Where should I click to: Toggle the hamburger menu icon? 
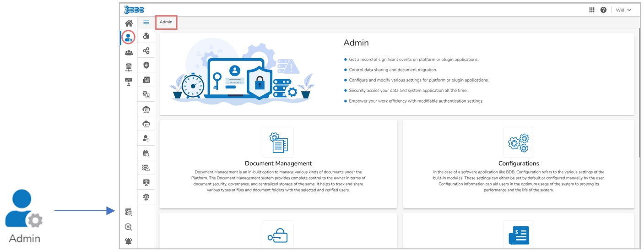[146, 22]
